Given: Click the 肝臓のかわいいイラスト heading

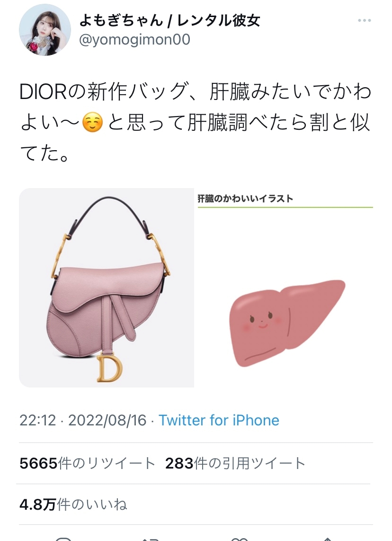Looking at the screenshot, I should pyautogui.click(x=246, y=199).
